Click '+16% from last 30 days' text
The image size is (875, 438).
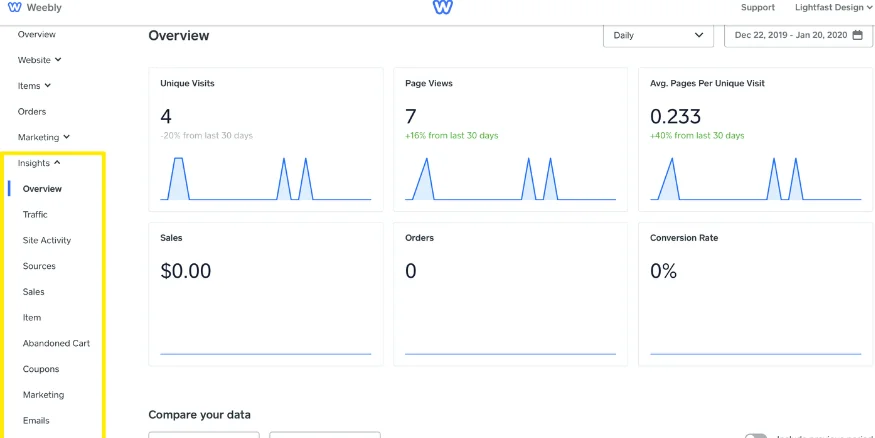click(x=452, y=136)
